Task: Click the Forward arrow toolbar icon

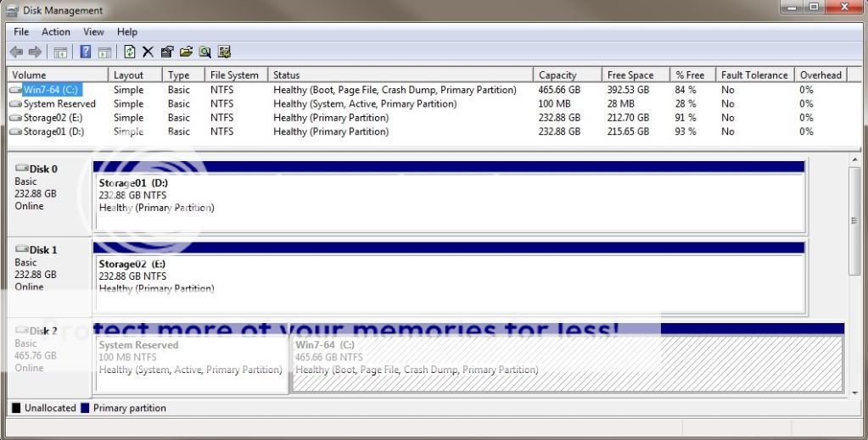Action: [35, 52]
